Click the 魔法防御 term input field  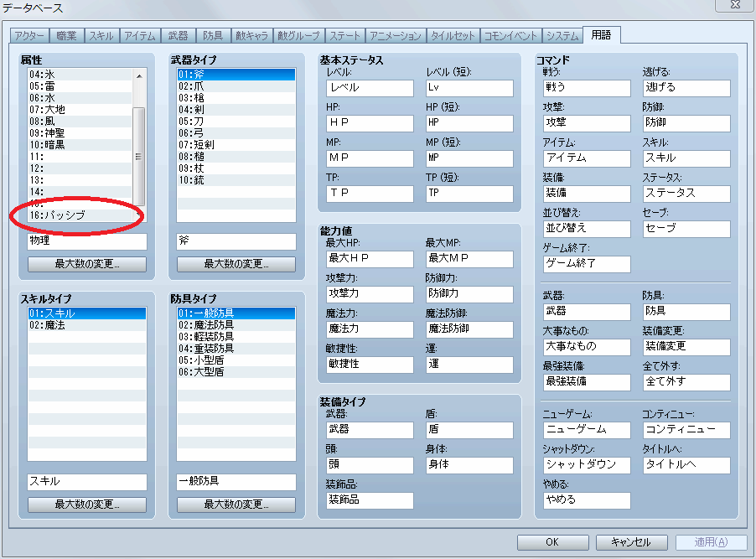[x=469, y=329]
